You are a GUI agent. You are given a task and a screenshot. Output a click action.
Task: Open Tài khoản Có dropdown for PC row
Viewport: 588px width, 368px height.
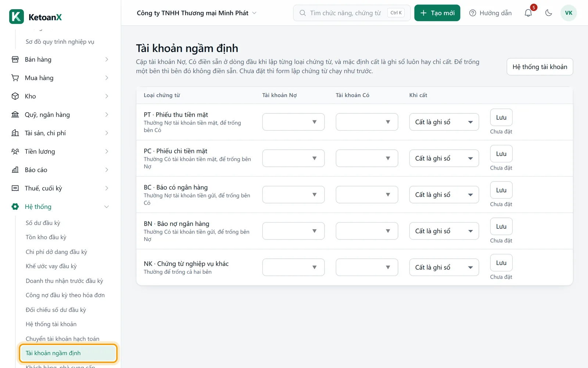[x=367, y=158]
